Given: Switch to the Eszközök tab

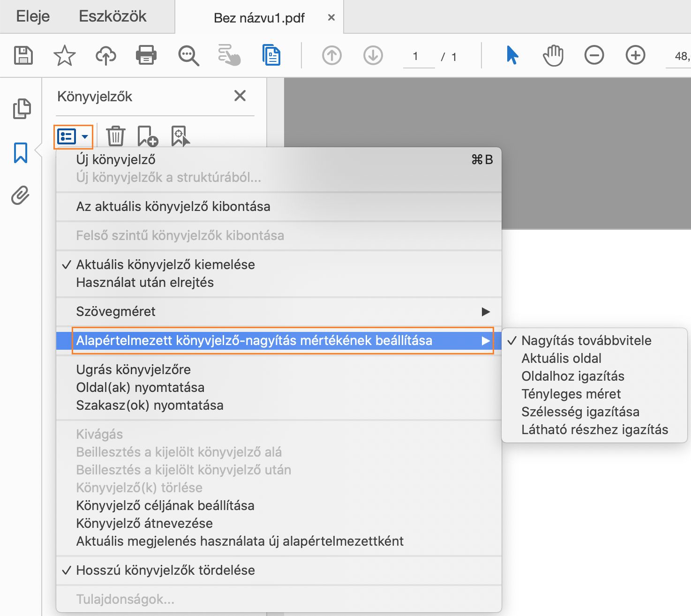Looking at the screenshot, I should tap(113, 16).
